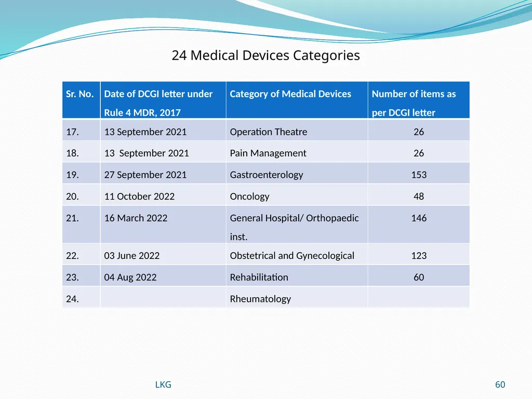532x399 pixels.
Task: Select the '27 September 2021' cell
Action: pyautogui.click(x=163, y=174)
